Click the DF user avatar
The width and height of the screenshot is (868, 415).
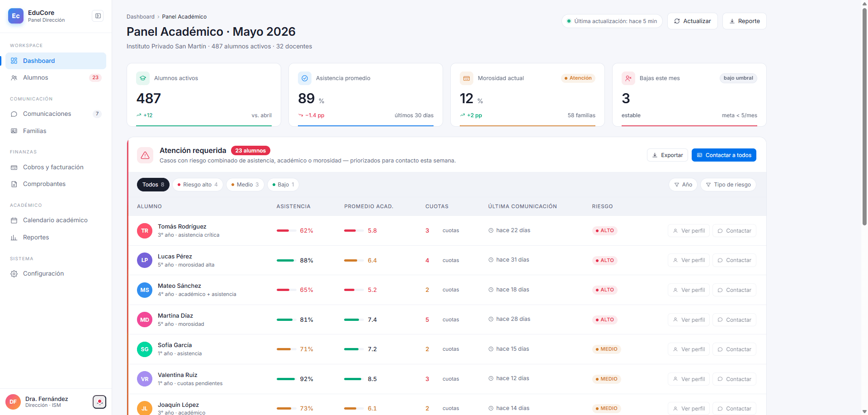pyautogui.click(x=13, y=402)
